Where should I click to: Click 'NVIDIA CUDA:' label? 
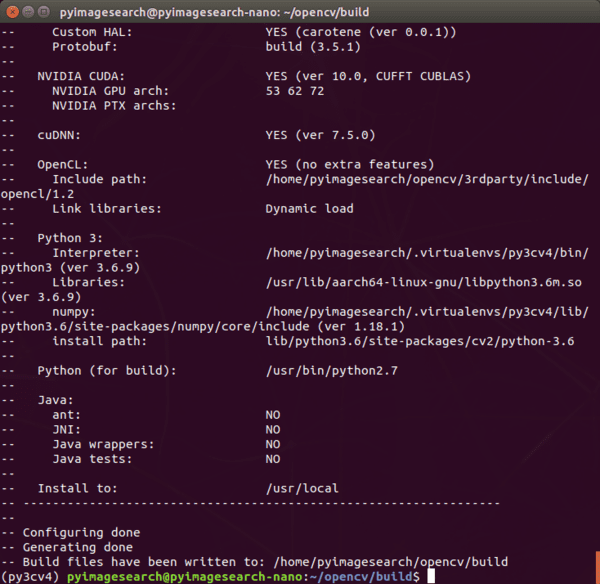(x=81, y=77)
